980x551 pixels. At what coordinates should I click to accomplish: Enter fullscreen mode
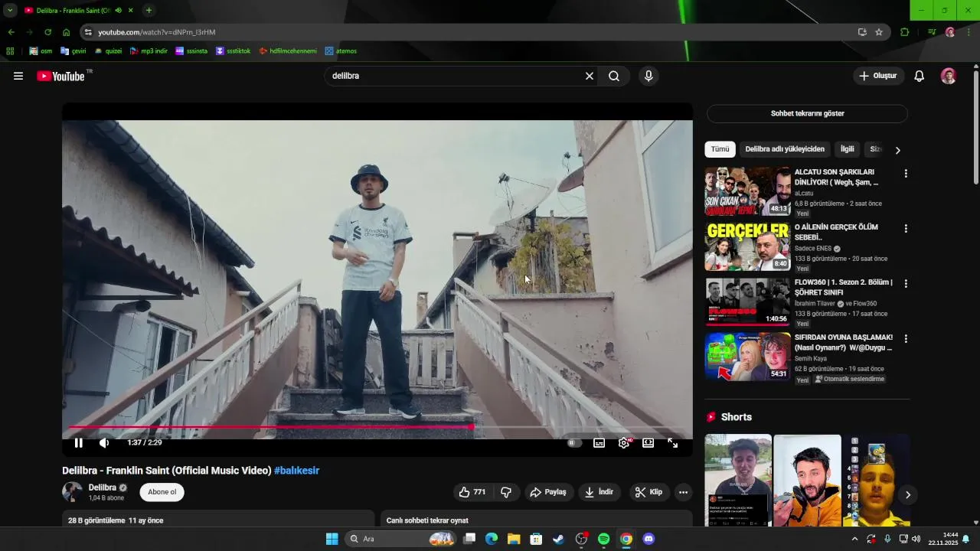[x=673, y=443]
